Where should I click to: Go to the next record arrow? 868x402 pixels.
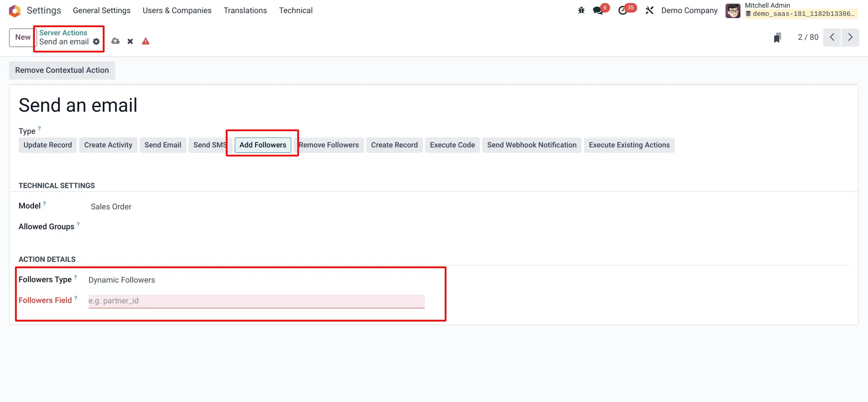coord(850,37)
